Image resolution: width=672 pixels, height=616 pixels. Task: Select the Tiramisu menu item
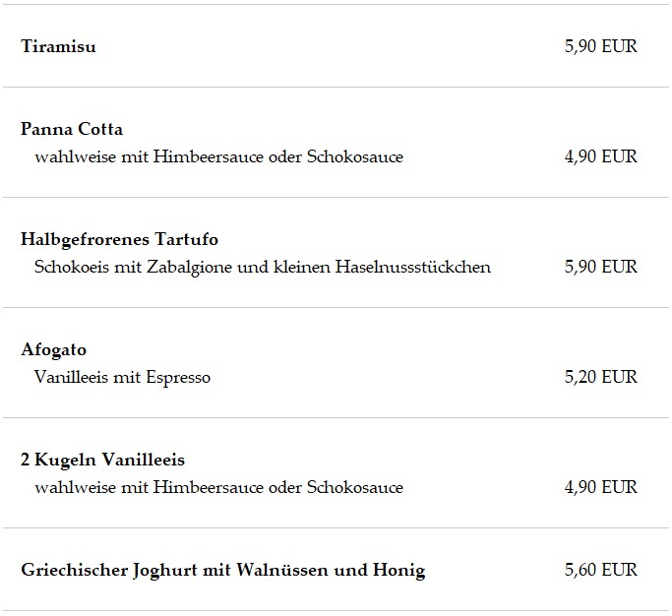(x=58, y=46)
